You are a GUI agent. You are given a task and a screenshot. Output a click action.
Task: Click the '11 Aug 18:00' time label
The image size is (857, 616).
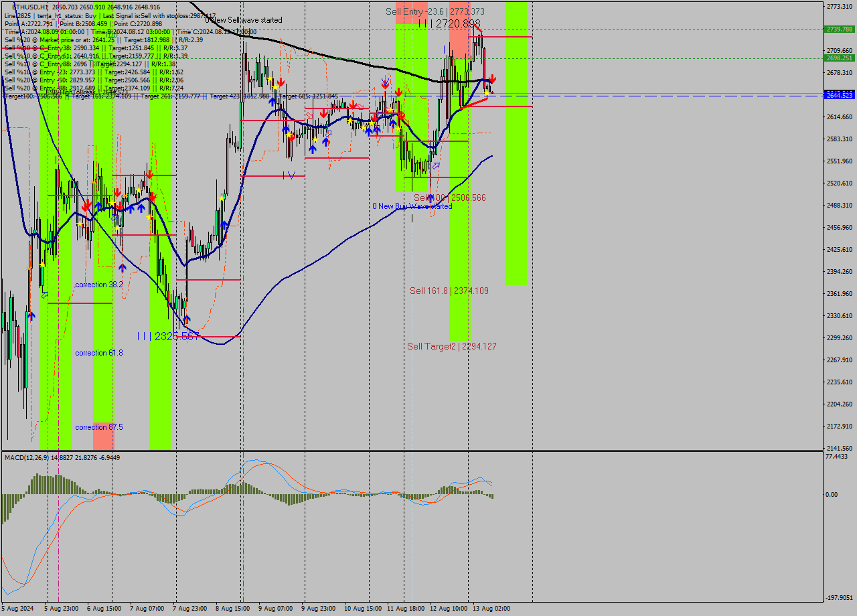coord(406,609)
